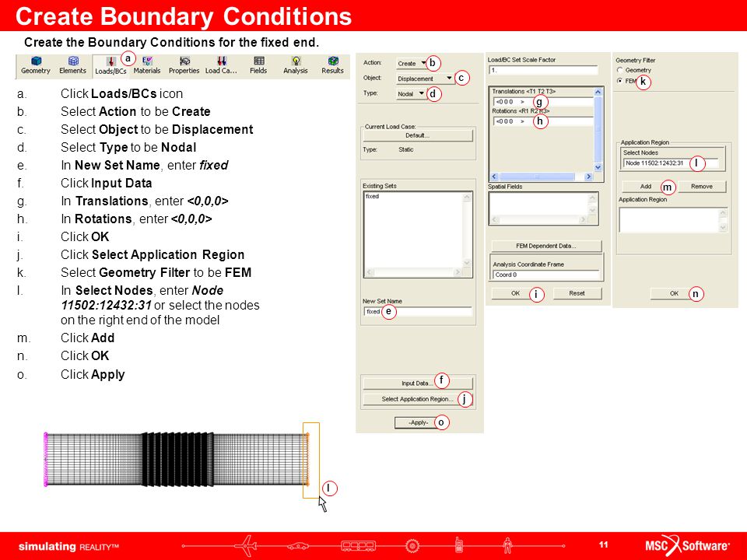Click the input data scrollbar up arrow
747x560 pixels.
point(598,92)
